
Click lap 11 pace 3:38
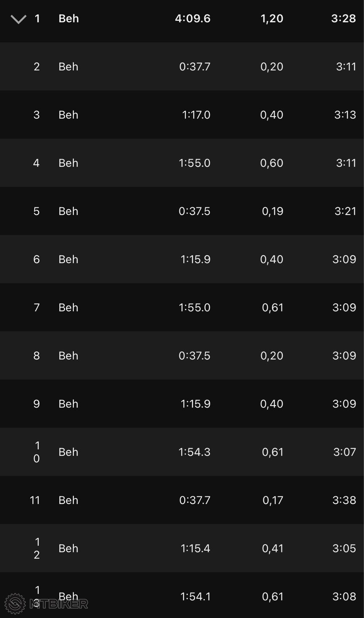point(344,500)
